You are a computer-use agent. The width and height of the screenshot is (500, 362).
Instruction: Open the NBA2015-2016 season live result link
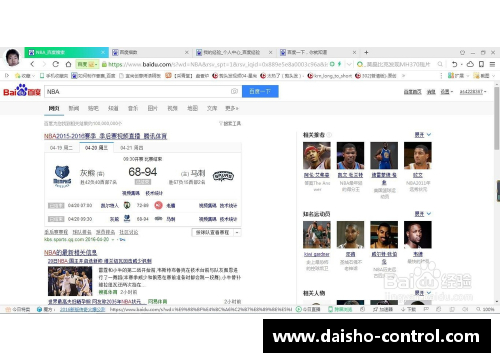(105, 136)
